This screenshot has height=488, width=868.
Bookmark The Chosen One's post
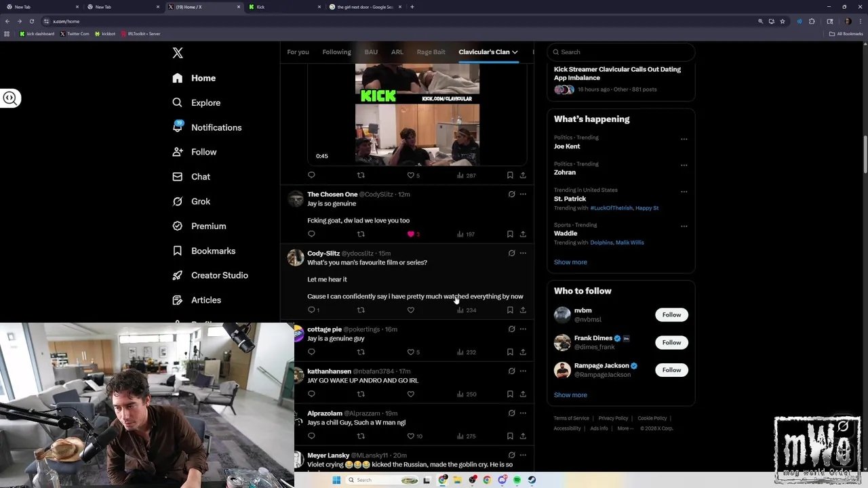510,234
